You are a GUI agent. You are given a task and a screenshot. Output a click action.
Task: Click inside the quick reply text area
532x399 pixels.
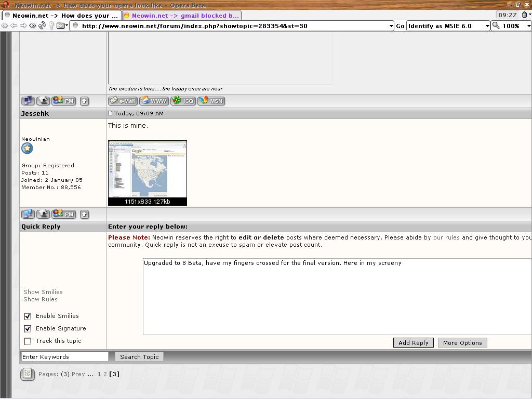click(337, 297)
